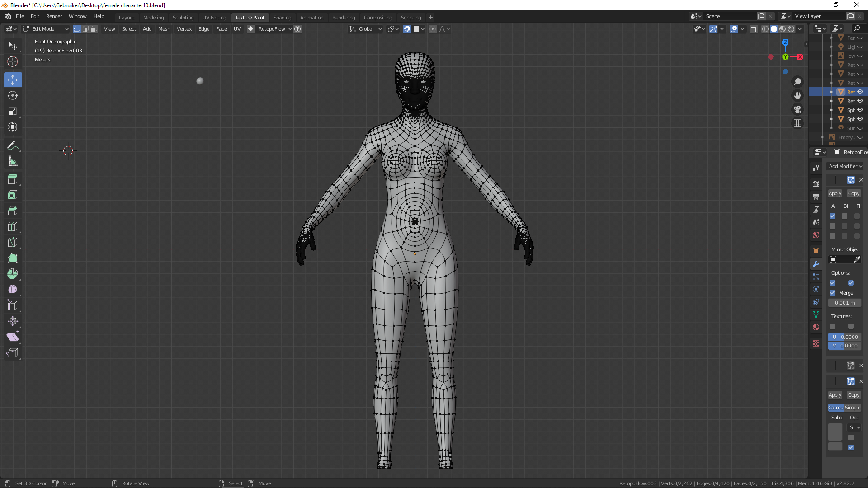Open the Add Modifier dropdown
Viewport: 868px width, 488px height.
click(844, 166)
